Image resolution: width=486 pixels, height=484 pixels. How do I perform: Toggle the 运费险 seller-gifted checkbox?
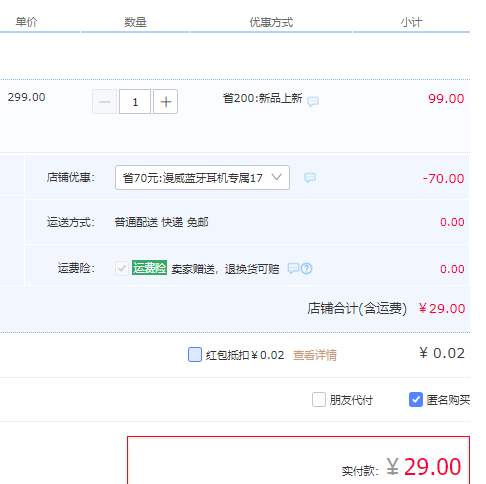[122, 268]
